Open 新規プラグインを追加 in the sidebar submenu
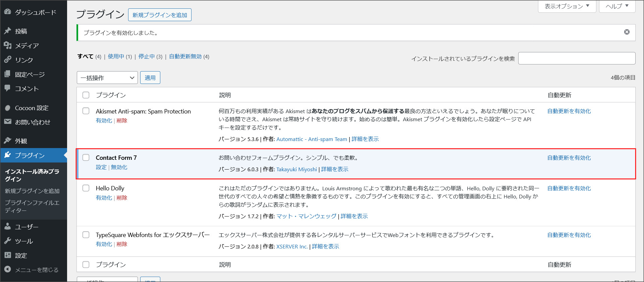644x282 pixels. pyautogui.click(x=32, y=191)
